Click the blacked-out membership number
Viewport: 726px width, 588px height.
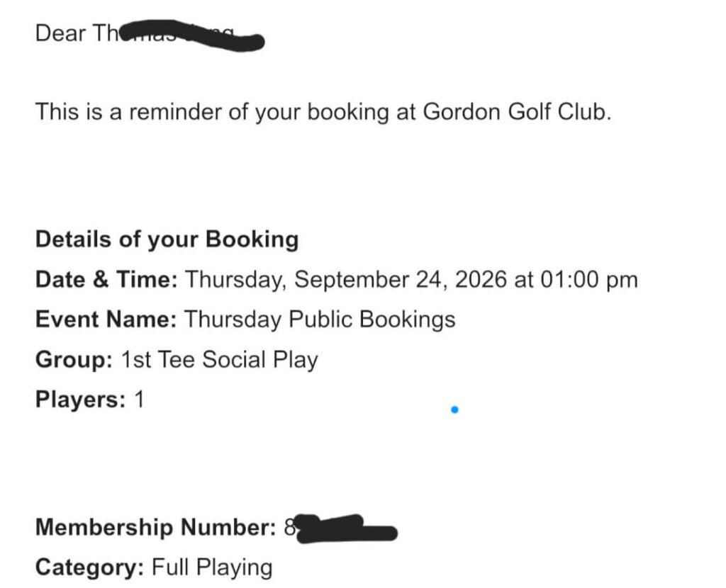click(346, 528)
